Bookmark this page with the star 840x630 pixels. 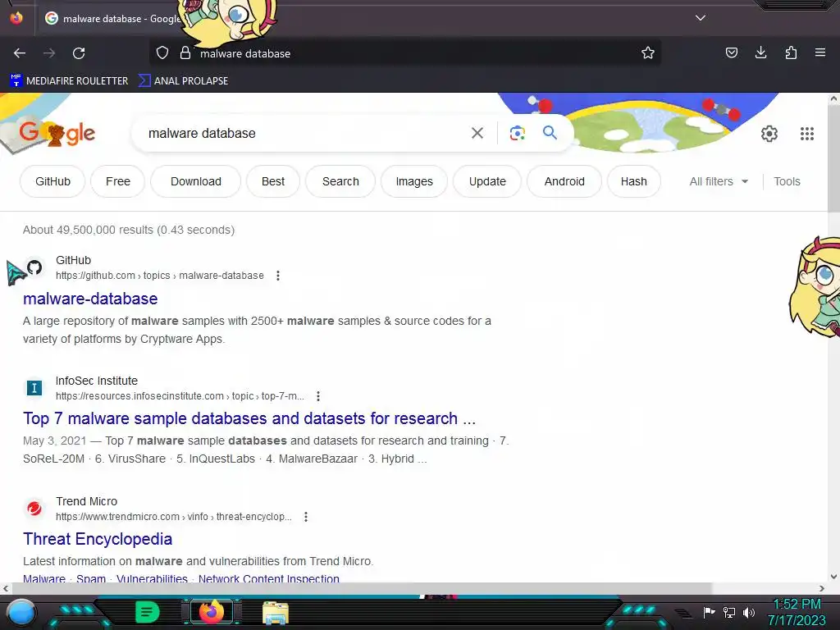(x=648, y=53)
